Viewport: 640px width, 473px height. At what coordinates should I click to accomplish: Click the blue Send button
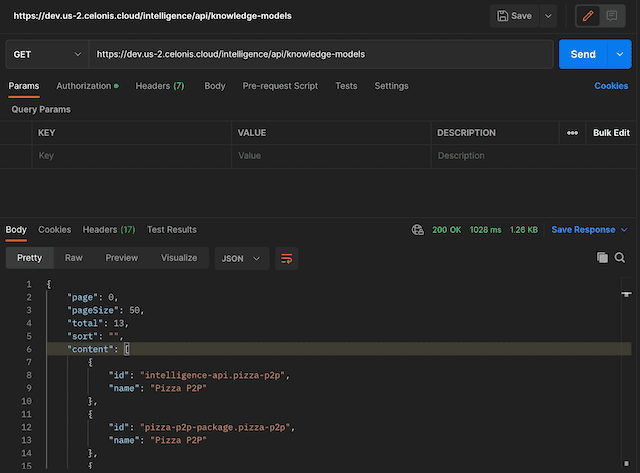(x=582, y=54)
